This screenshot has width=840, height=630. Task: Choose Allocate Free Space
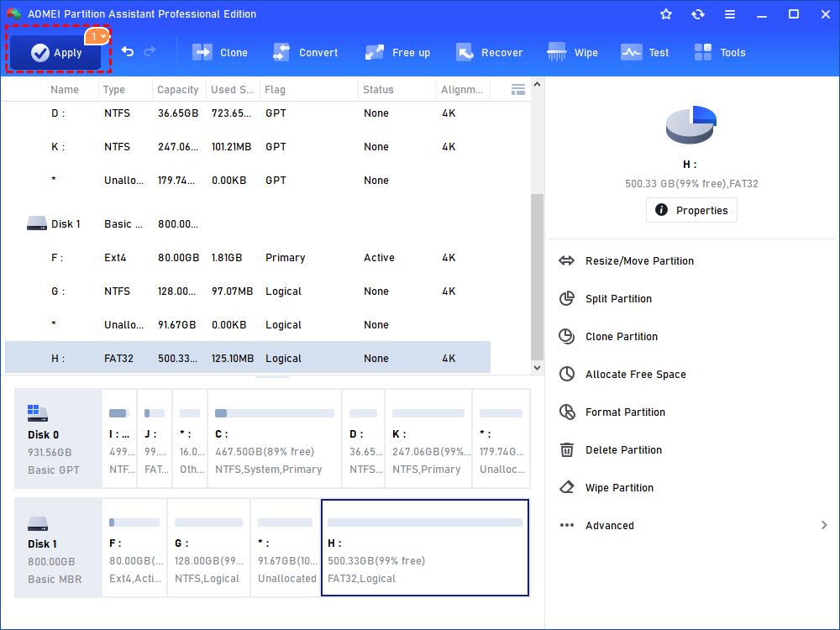tap(635, 375)
